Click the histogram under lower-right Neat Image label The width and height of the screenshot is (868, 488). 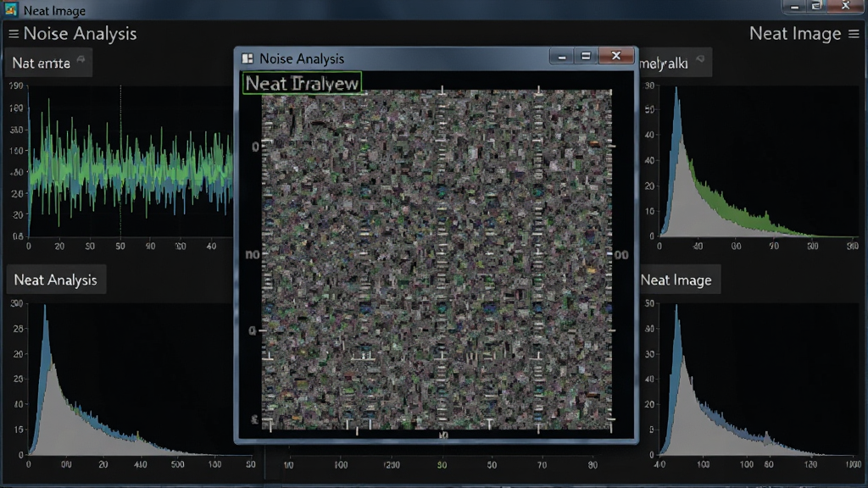758,379
